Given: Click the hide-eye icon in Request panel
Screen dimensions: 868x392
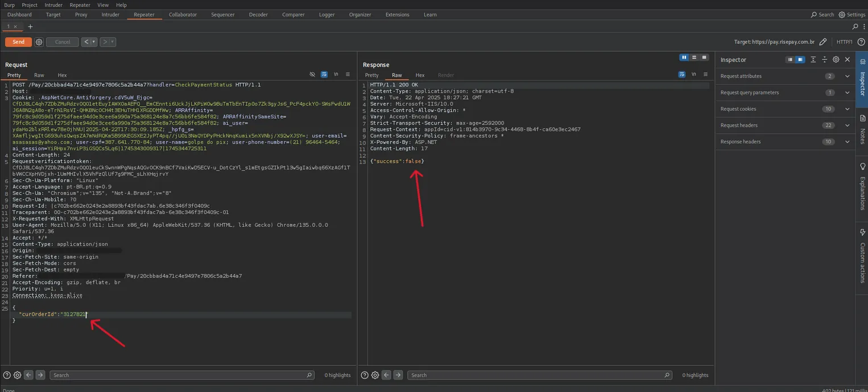Looking at the screenshot, I should click(x=312, y=75).
